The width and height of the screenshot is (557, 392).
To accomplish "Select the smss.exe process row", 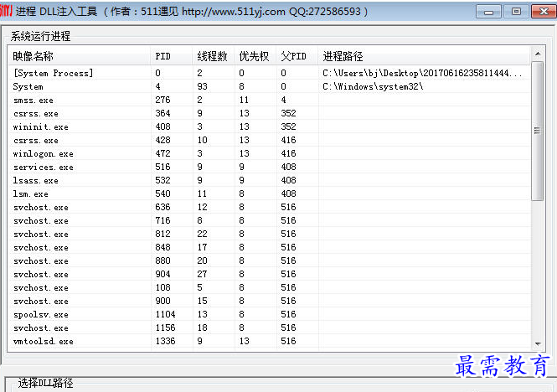I will tap(34, 101).
